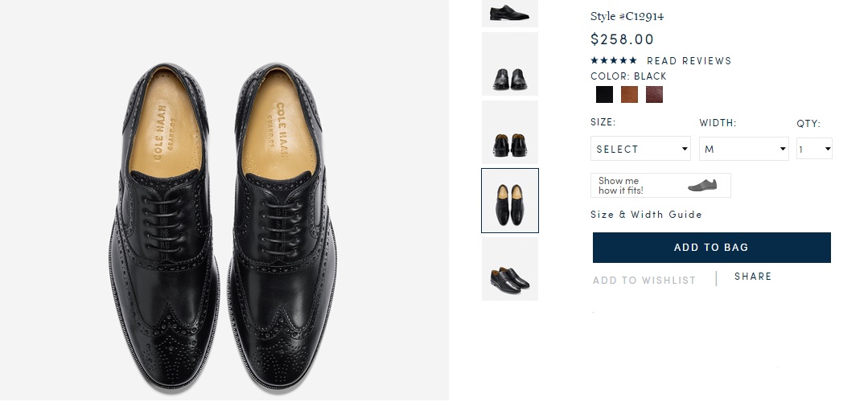Click Add to Wishlist
The image size is (868, 402).
(x=644, y=281)
